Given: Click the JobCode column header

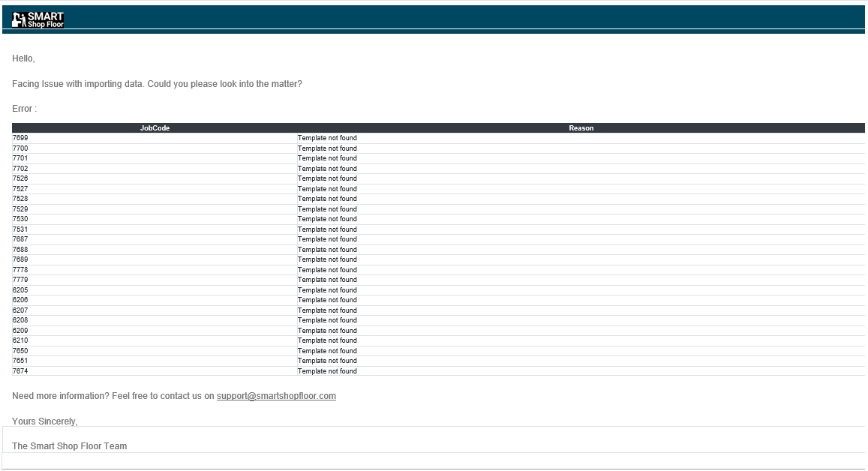Looking at the screenshot, I should pyautogui.click(x=155, y=128).
